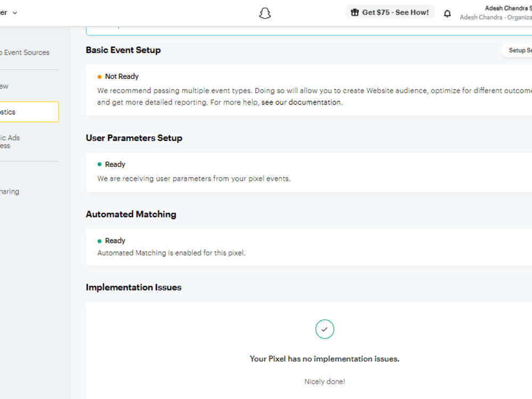Click green status dot under Automated Matching
This screenshot has height=399, width=532.
pos(99,241)
